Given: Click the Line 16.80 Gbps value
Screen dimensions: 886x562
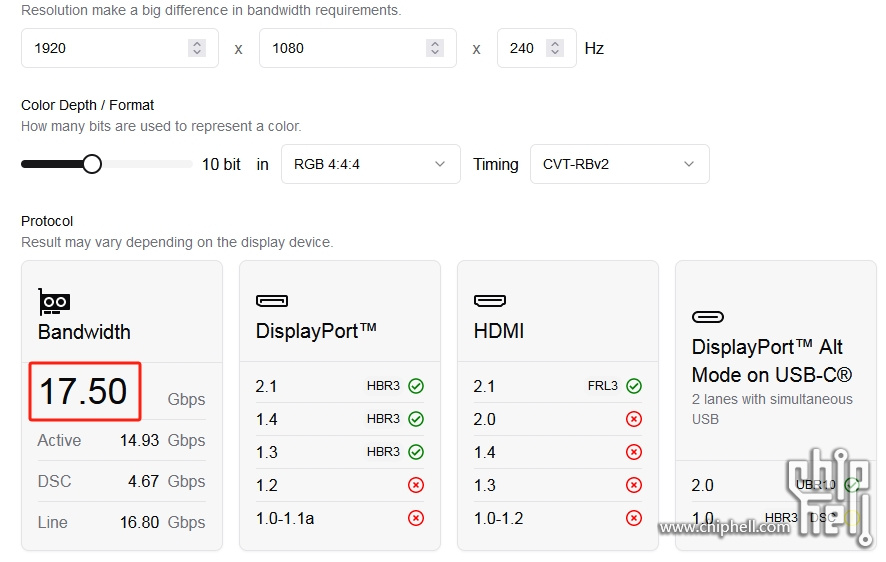Looking at the screenshot, I should tap(140, 522).
